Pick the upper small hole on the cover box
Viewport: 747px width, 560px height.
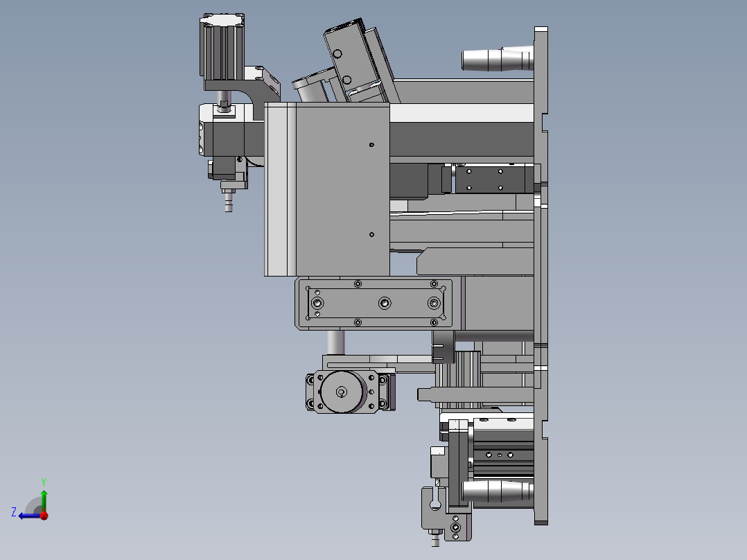tap(371, 144)
